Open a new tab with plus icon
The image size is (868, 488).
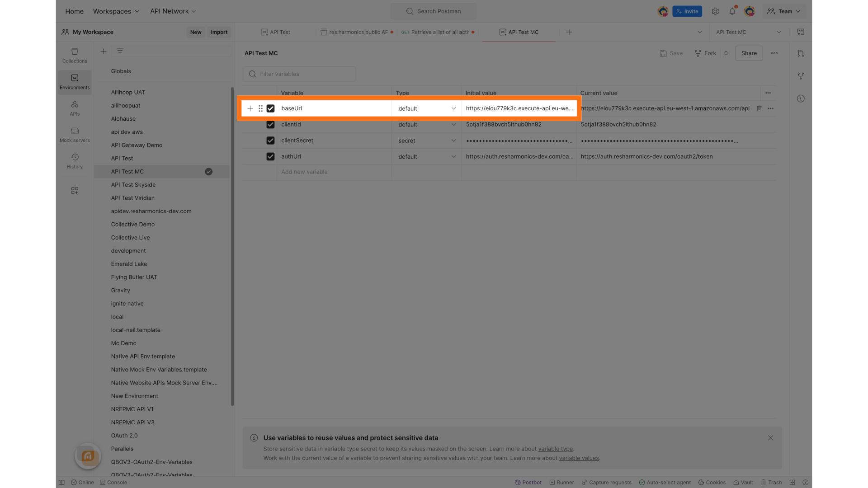(x=569, y=32)
